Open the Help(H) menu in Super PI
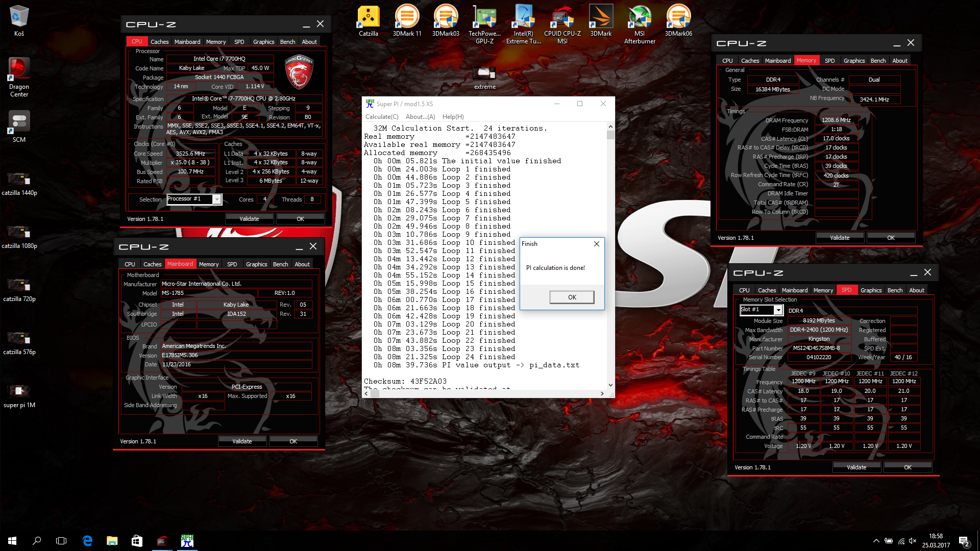Image resolution: width=980 pixels, height=551 pixels. [453, 117]
